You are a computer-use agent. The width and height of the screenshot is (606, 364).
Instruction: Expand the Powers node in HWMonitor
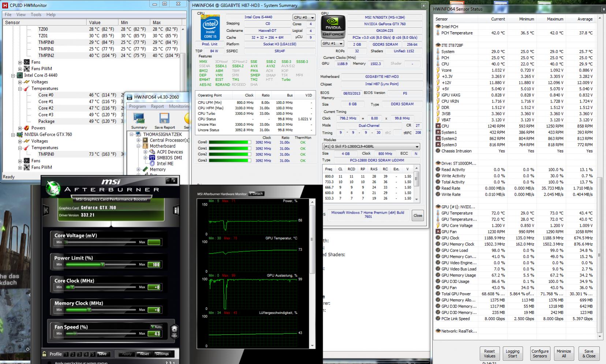pyautogui.click(x=20, y=128)
